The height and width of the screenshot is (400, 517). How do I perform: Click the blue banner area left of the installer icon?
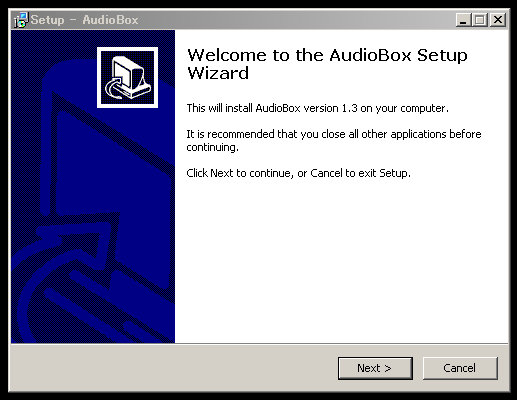[x=53, y=77]
